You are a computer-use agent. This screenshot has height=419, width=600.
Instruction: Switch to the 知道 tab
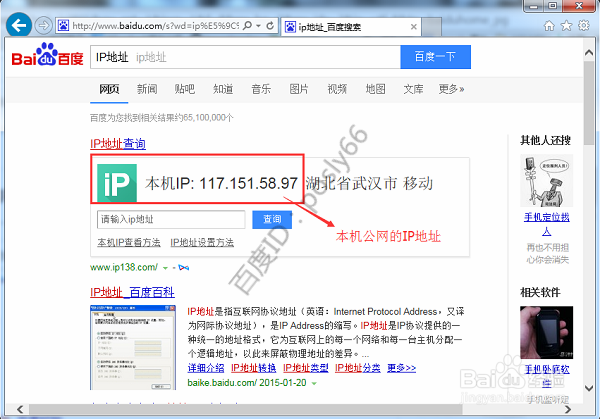point(223,89)
